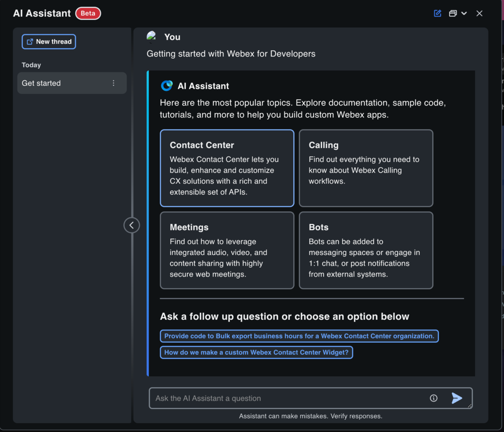Click the resize handle of question box
Image resolution: width=504 pixels, height=432 pixels.
point(470,406)
